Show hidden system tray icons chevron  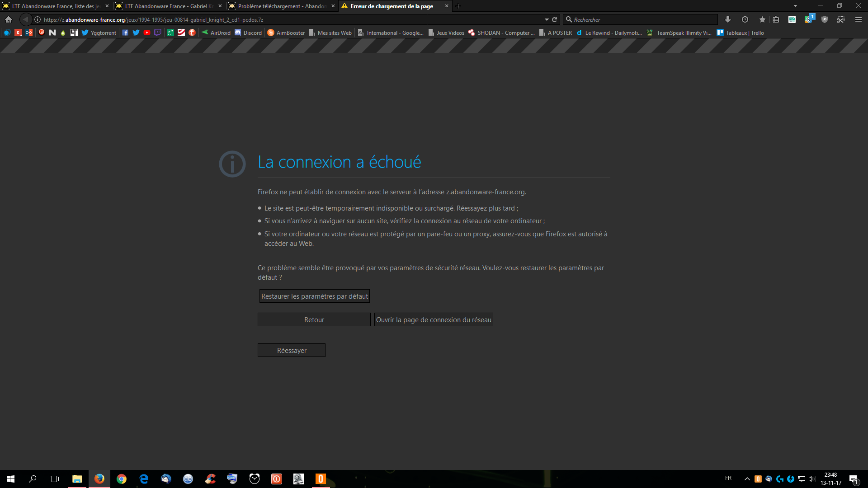pyautogui.click(x=747, y=479)
